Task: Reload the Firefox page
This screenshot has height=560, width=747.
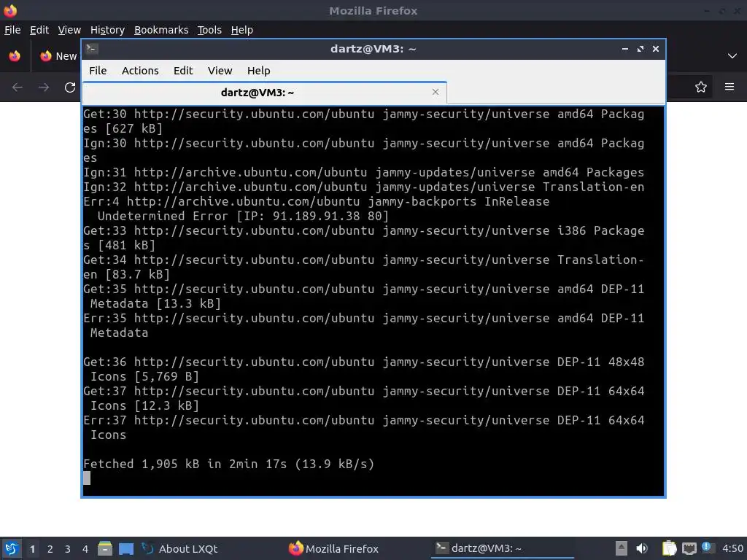Action: tap(70, 87)
